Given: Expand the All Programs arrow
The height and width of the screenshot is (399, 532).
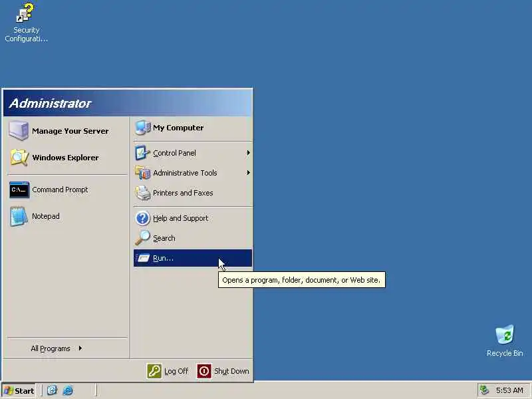Looking at the screenshot, I should click(80, 348).
